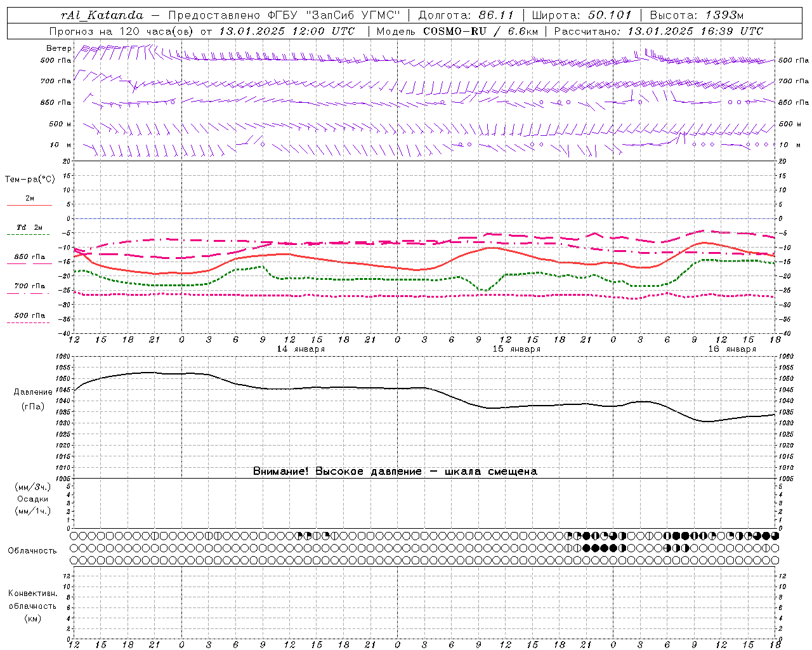The height and width of the screenshot is (650, 812).
Task: Click the Давление pressure label
Action: (33, 392)
